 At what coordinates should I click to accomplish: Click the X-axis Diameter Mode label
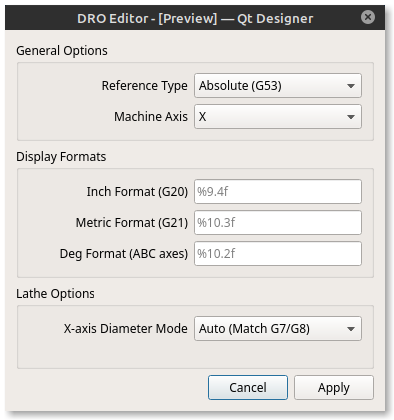coord(126,329)
